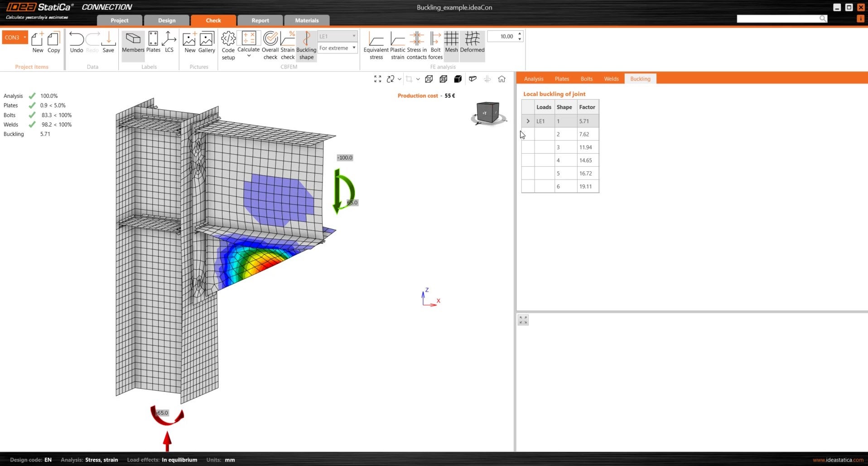Expand the LE1 load row
The height and width of the screenshot is (466, 868).
click(x=528, y=121)
